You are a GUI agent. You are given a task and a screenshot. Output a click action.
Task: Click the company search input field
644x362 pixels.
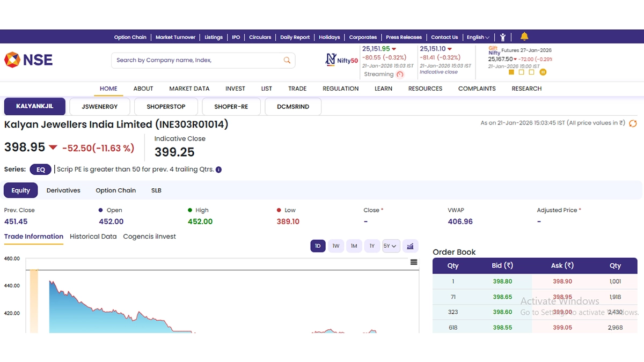click(x=196, y=60)
